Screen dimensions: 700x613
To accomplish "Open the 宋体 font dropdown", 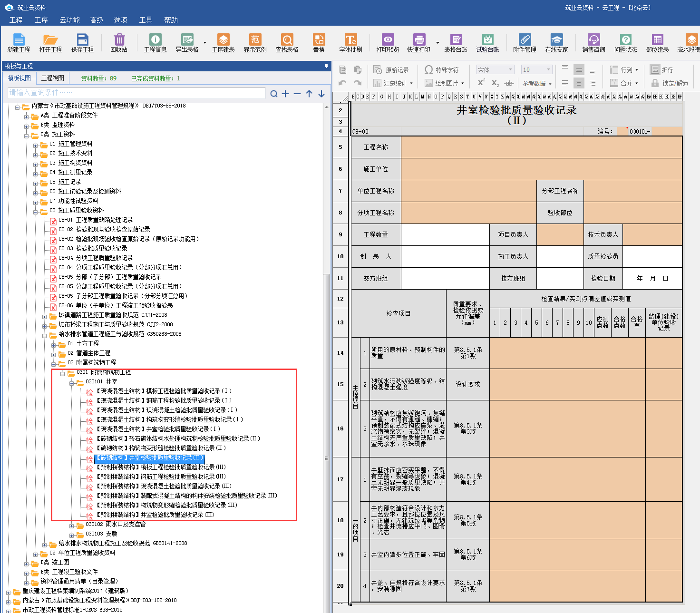I will 511,70.
